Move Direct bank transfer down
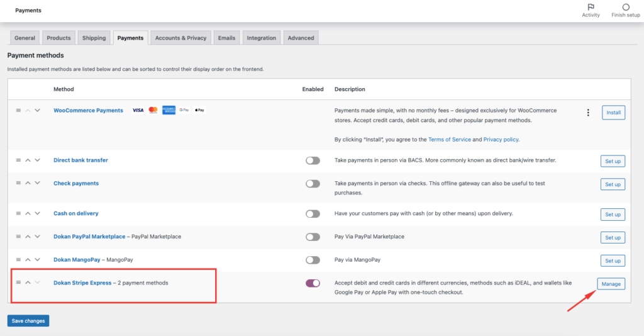The image size is (644, 336). click(37, 160)
